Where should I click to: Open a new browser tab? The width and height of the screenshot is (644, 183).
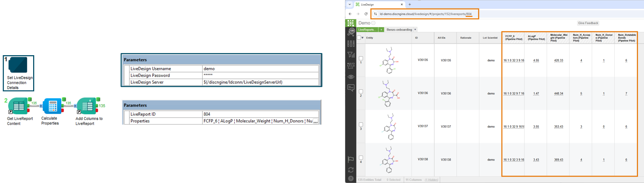[410, 4]
